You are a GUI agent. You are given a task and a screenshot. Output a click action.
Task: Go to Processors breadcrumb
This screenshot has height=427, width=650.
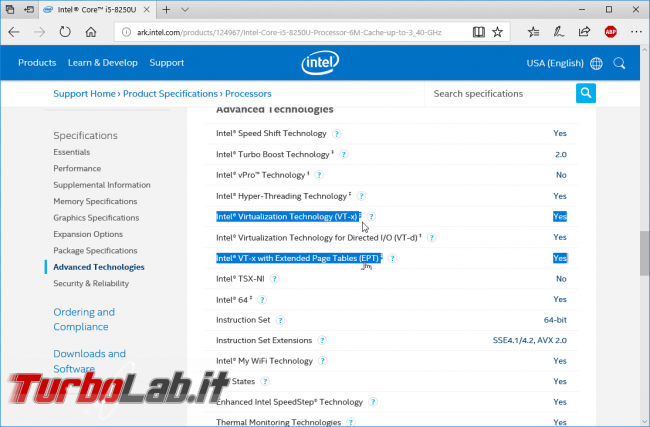(x=248, y=94)
